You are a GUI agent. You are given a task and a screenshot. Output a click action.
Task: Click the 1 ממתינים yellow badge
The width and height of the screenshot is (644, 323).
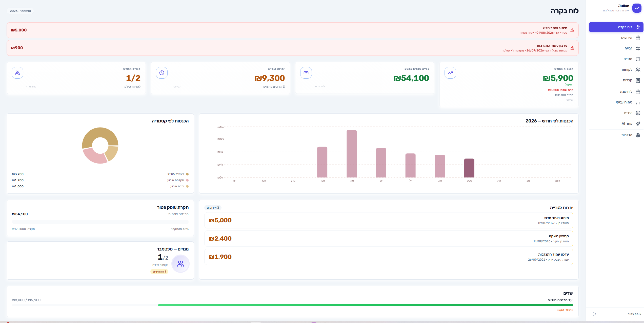click(x=159, y=272)
